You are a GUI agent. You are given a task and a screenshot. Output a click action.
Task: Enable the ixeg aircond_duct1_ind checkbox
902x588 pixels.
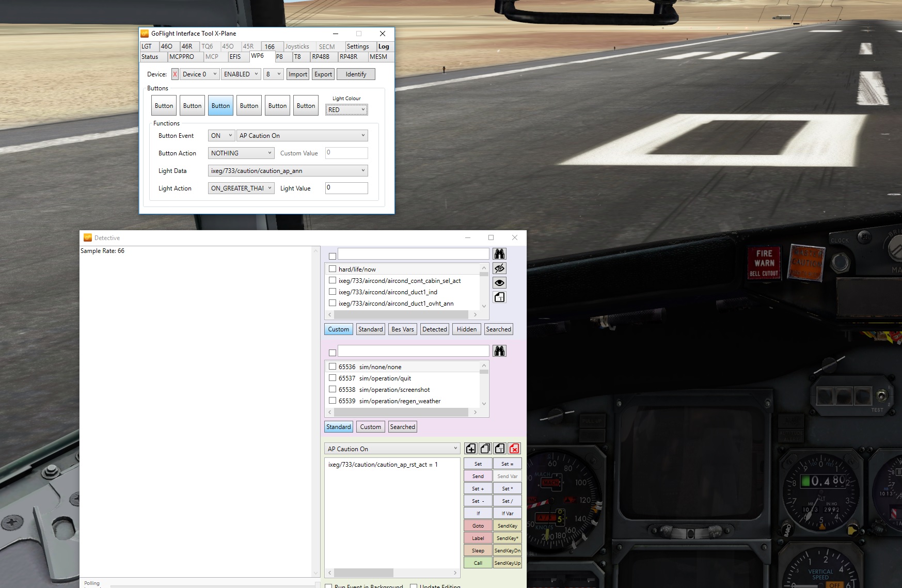[333, 292]
